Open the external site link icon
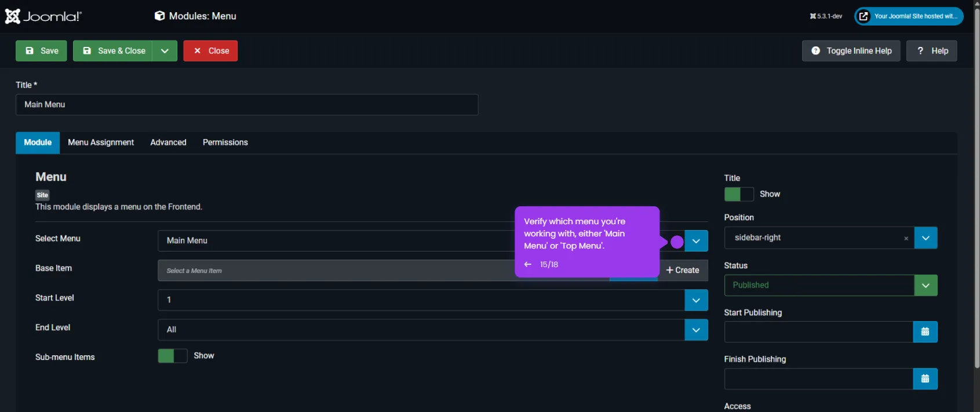The image size is (980, 412). (864, 16)
